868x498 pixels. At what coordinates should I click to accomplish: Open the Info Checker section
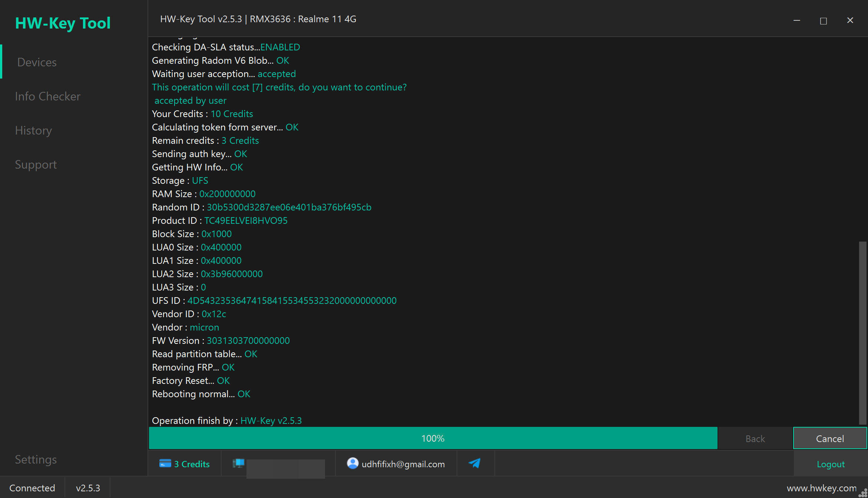tap(47, 96)
